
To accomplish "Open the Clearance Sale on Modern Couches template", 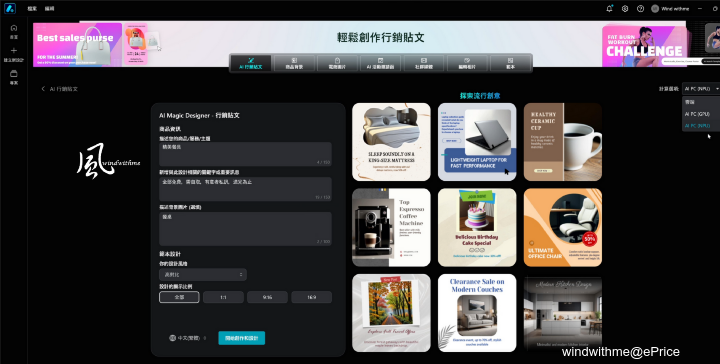I will [477, 313].
